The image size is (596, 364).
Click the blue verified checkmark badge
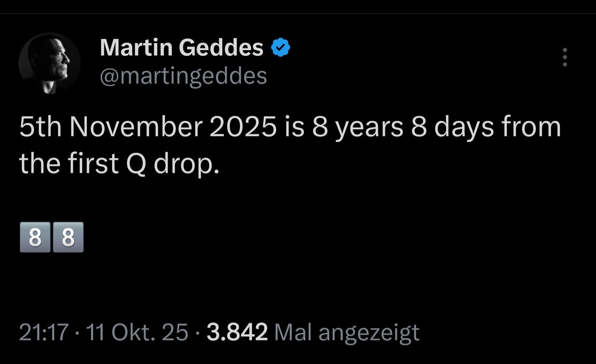pyautogui.click(x=281, y=48)
